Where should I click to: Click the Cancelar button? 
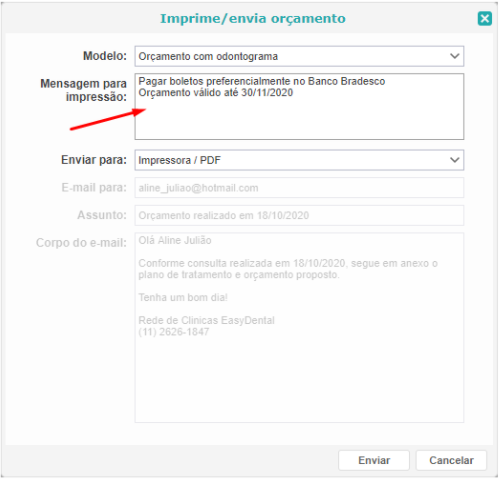click(451, 460)
